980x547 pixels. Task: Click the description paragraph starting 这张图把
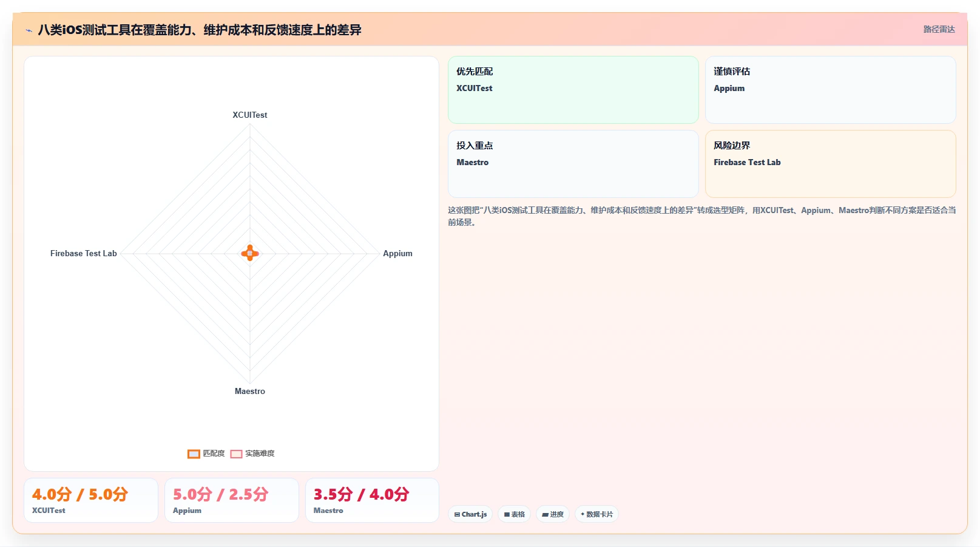pyautogui.click(x=702, y=216)
